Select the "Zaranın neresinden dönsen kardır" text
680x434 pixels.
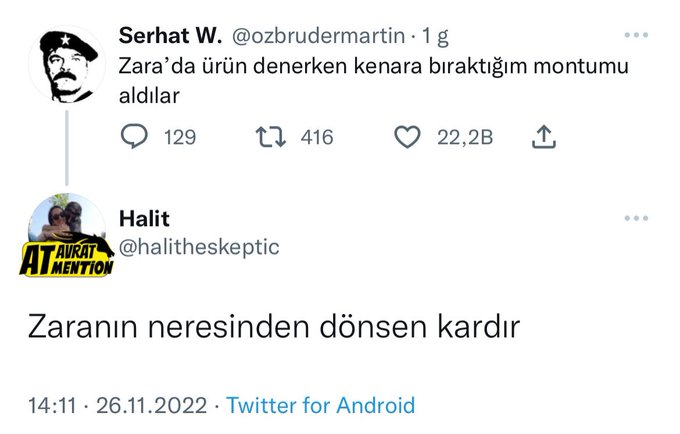point(273,327)
